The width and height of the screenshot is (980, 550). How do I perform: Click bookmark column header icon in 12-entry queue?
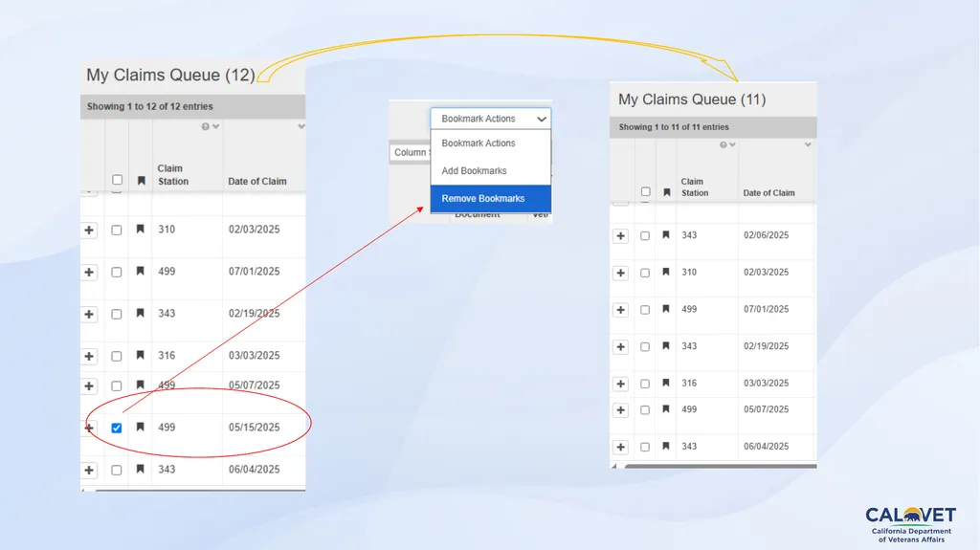(x=142, y=181)
